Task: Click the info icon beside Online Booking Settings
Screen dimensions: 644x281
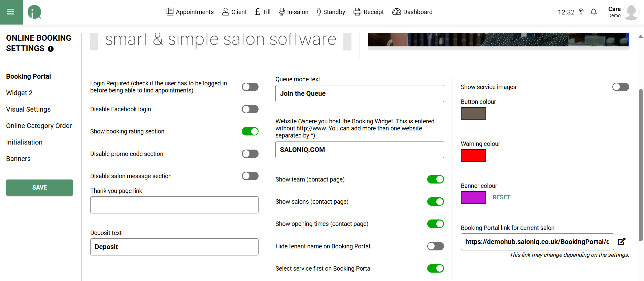Action: (51, 49)
